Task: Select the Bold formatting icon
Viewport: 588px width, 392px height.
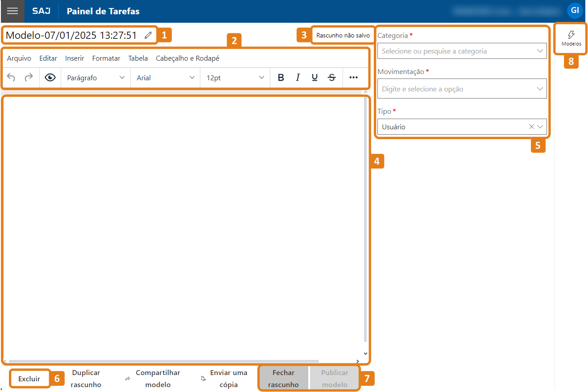Action: pyautogui.click(x=281, y=77)
